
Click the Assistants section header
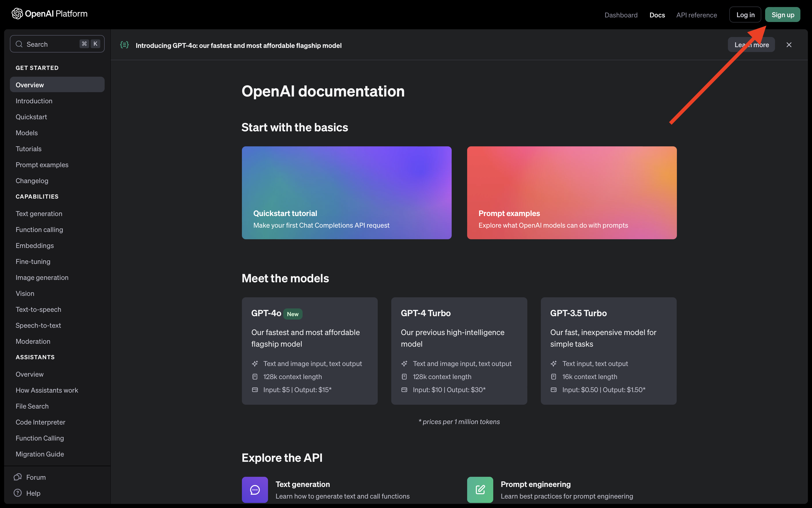pyautogui.click(x=35, y=357)
